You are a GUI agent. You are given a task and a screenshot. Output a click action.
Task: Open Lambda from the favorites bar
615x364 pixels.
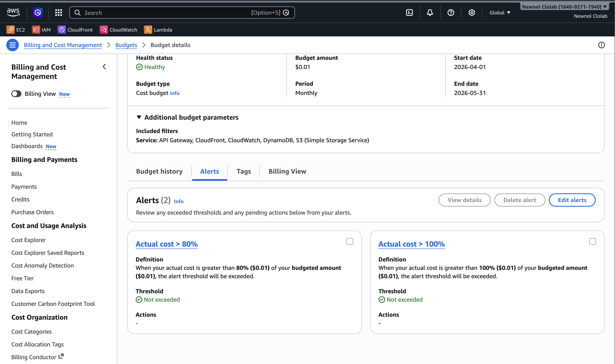[x=158, y=29]
